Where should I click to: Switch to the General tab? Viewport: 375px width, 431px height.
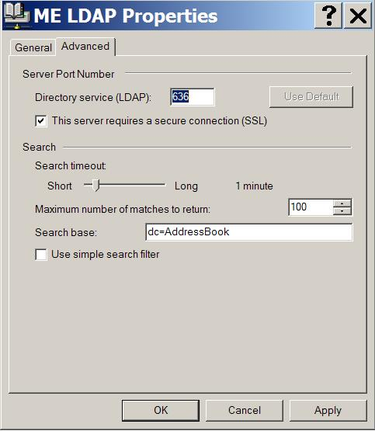(33, 47)
